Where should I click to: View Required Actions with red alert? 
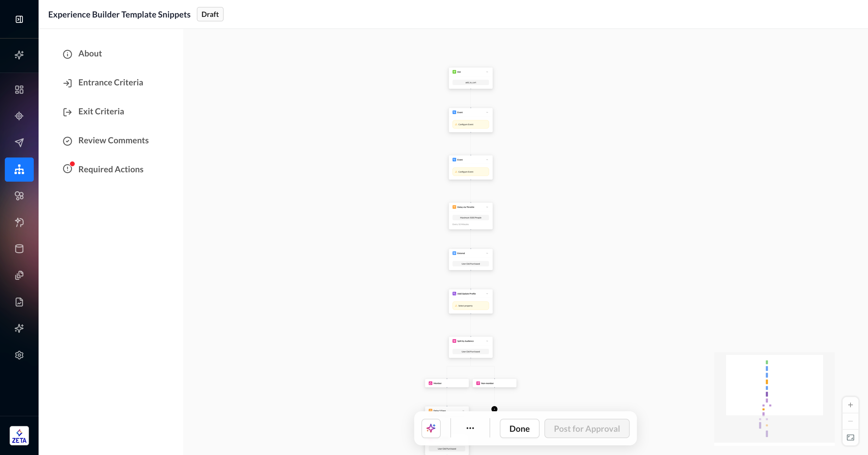coord(111,169)
